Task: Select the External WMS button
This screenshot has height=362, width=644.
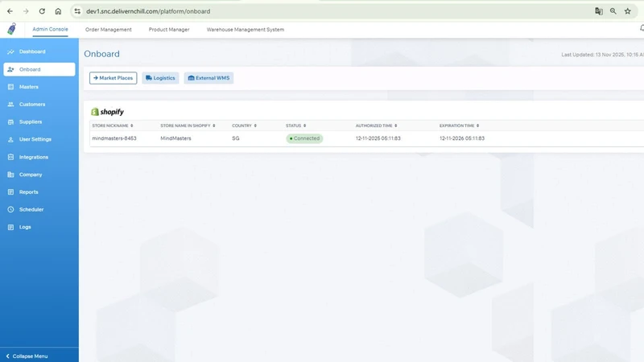Action: tap(208, 78)
